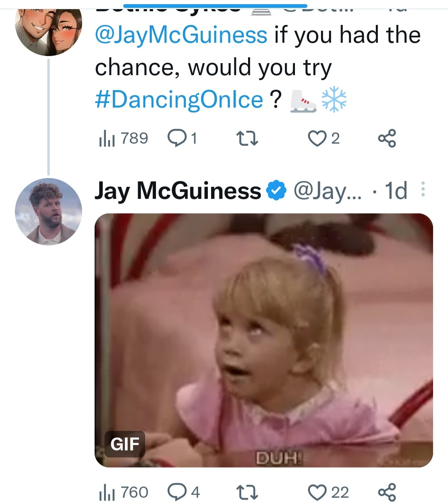Viewport: 448px width, 503px height.
Task: Retweet Jay McGuiness's GIF reply
Action: click(x=247, y=493)
